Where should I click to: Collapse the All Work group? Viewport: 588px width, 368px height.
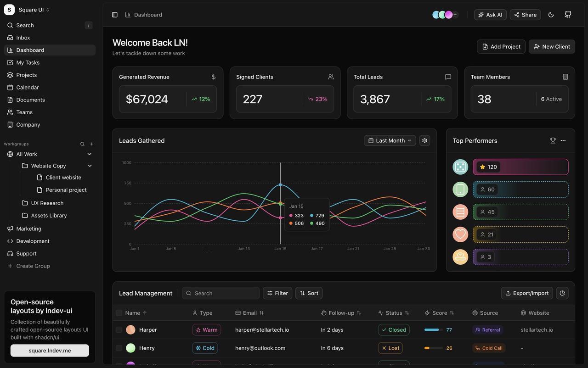[x=90, y=154]
